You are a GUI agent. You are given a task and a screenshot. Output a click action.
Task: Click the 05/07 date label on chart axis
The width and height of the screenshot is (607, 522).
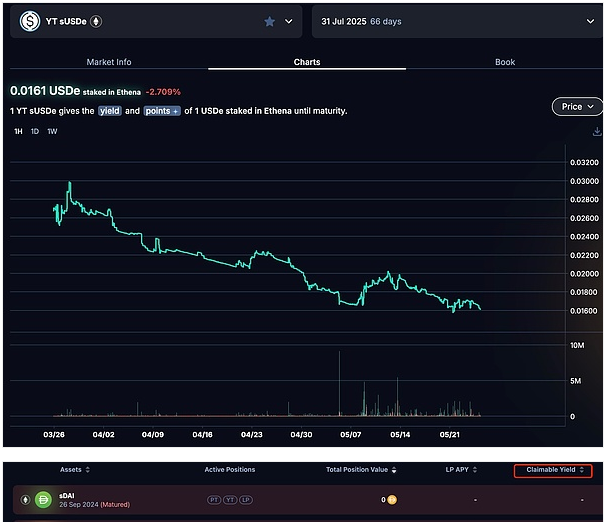click(351, 435)
